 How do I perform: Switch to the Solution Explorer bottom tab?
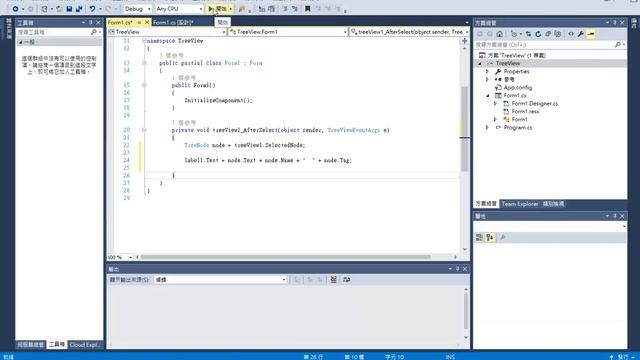click(x=486, y=204)
